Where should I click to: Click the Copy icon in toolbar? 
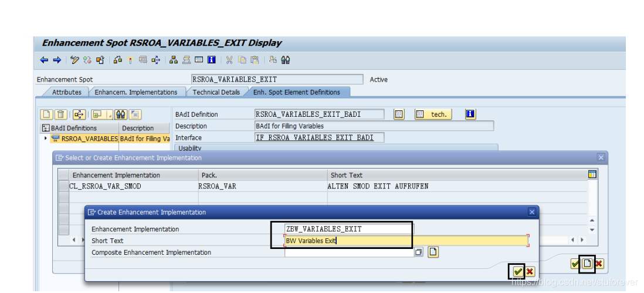point(242,60)
